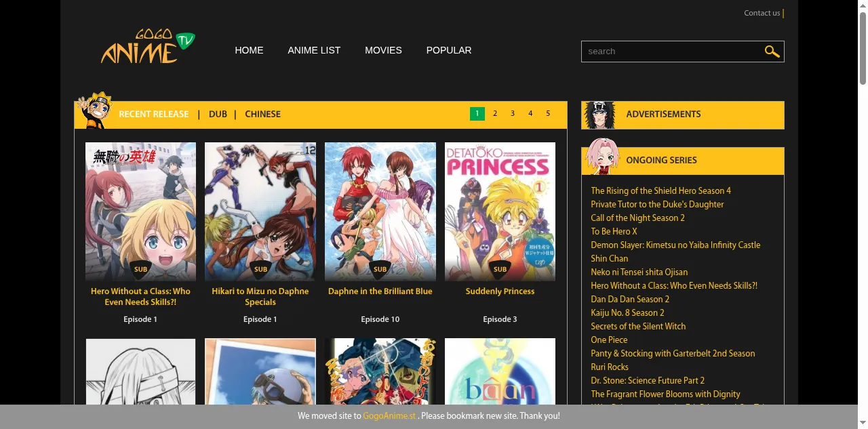868x429 pixels.
Task: Open Dan Da Dan Season 2
Action: (630, 300)
